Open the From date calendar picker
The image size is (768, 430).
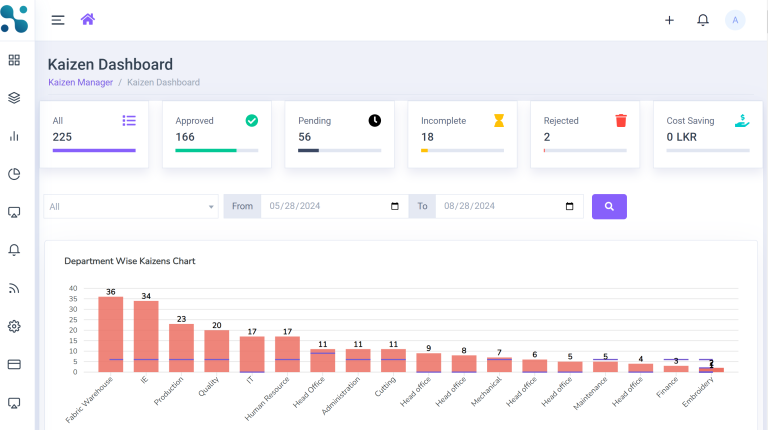pos(395,207)
